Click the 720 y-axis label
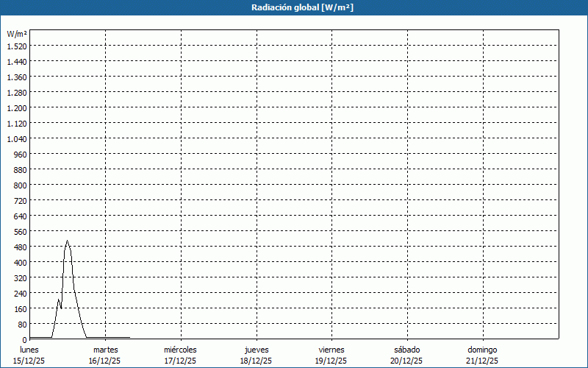588x368 pixels. click(21, 201)
